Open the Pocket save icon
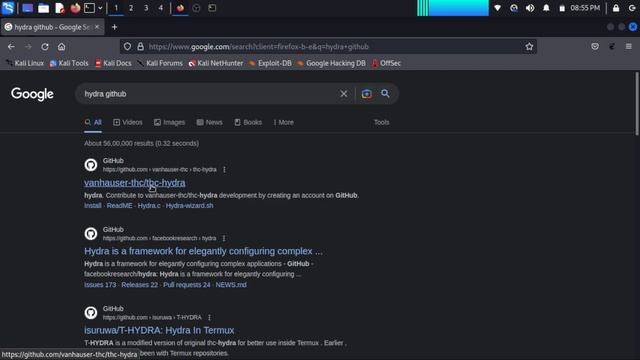The image size is (640, 360). [x=595, y=47]
